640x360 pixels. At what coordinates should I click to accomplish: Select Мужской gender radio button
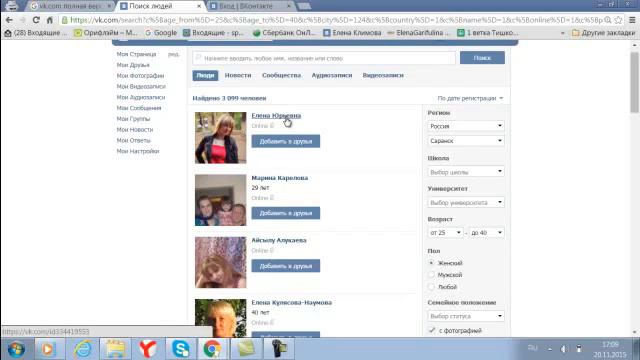click(431, 275)
